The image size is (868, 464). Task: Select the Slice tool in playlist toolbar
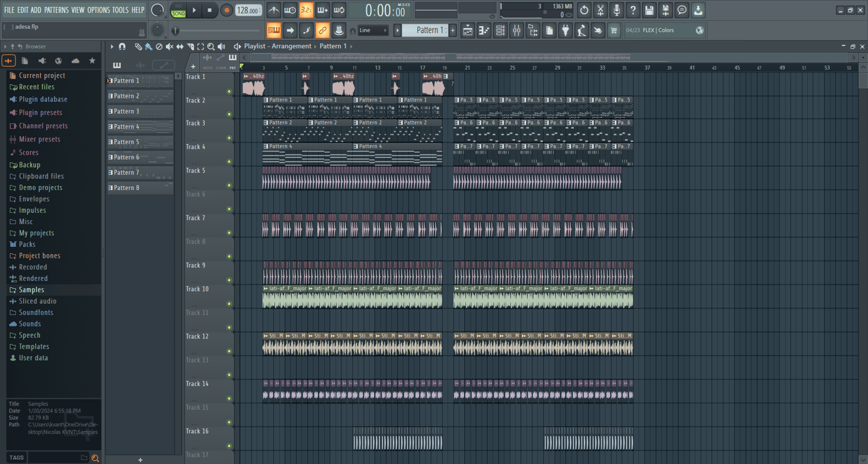coord(190,46)
